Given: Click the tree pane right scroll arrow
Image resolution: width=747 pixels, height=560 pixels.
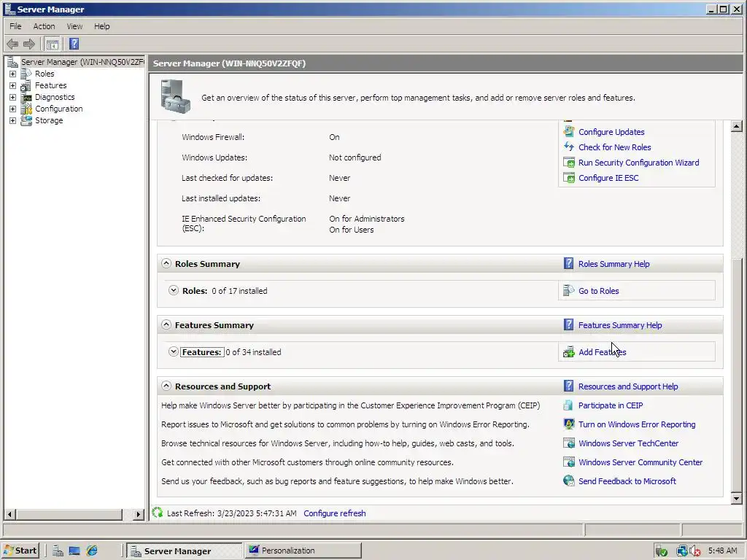Looking at the screenshot, I should (x=138, y=514).
